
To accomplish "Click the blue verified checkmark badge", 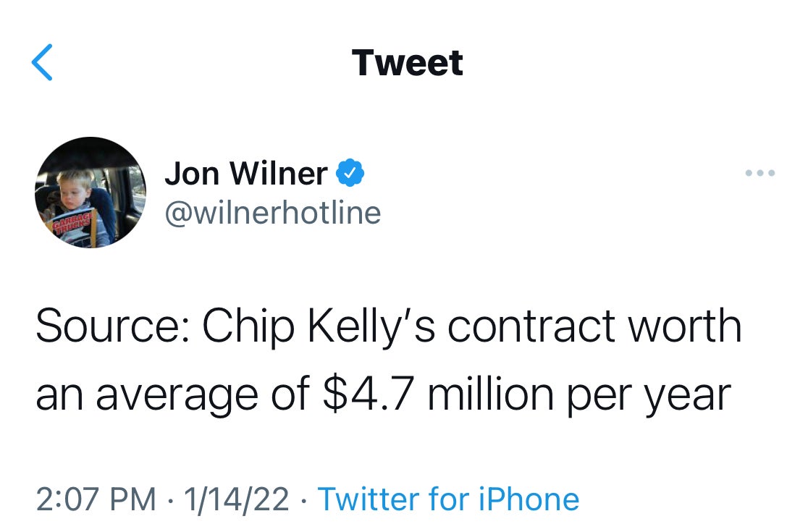I will 351,173.
